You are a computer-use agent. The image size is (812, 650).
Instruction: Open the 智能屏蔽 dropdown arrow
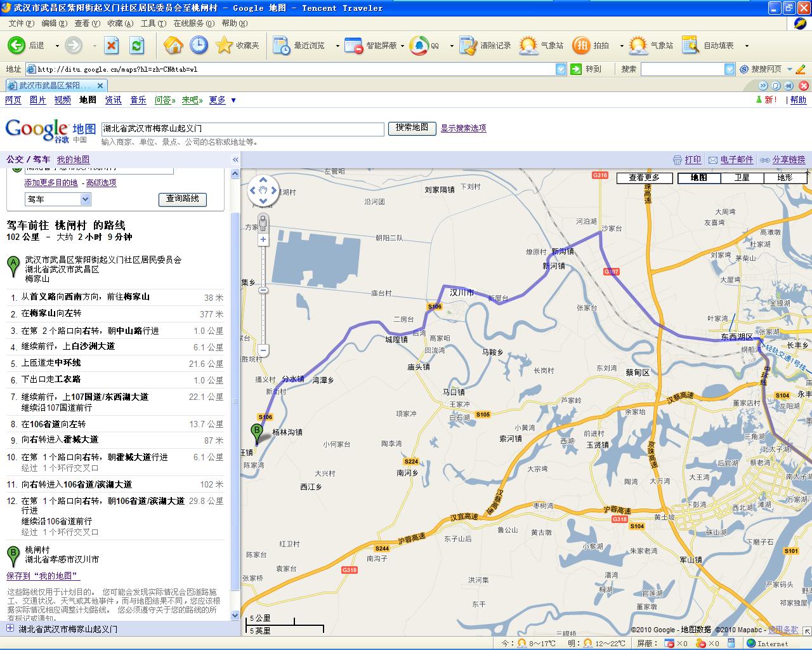pos(402,46)
